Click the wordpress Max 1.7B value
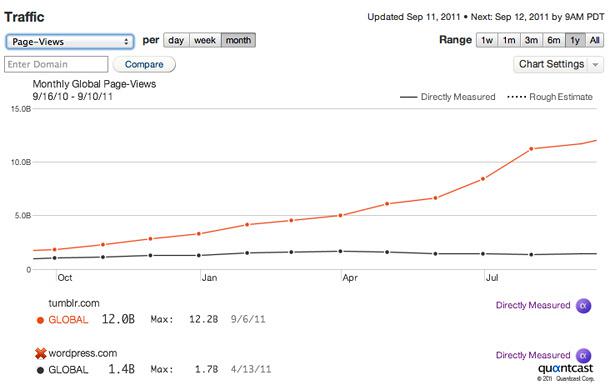Viewport: 610px width, 390px height. pyautogui.click(x=207, y=369)
